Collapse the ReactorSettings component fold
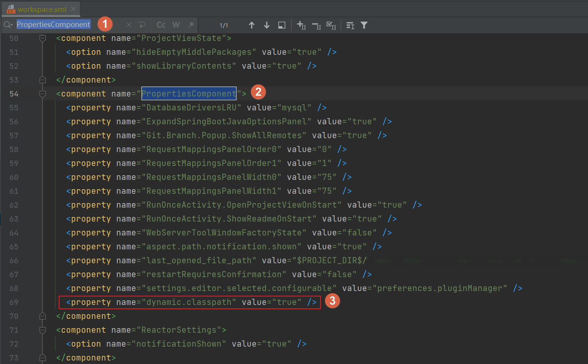Image resolution: width=588 pixels, height=364 pixels. pos(42,330)
